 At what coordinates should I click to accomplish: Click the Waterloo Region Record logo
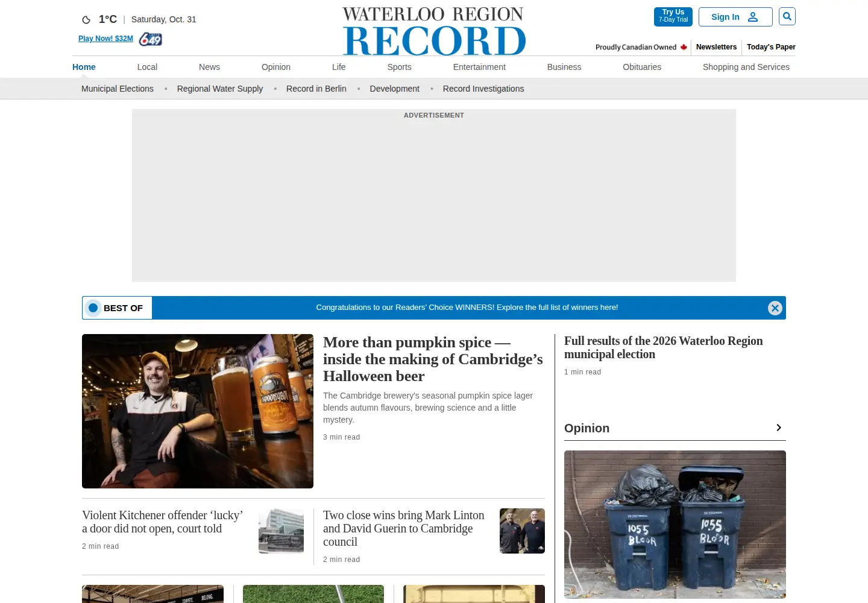pyautogui.click(x=434, y=31)
